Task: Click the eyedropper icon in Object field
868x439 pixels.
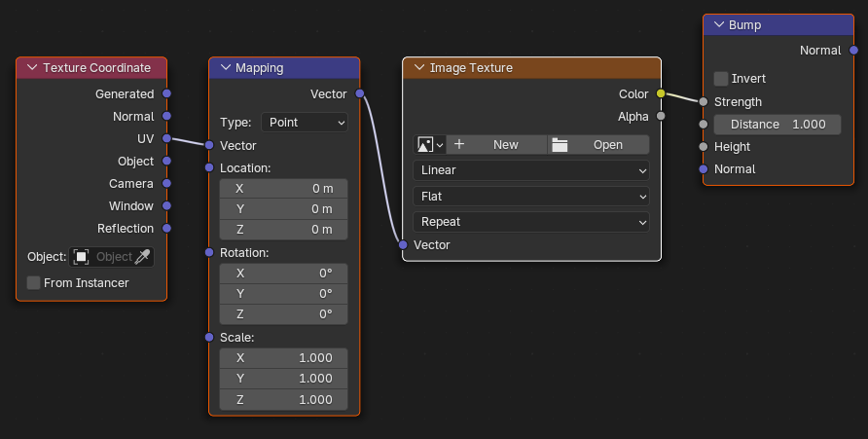Action: point(142,257)
